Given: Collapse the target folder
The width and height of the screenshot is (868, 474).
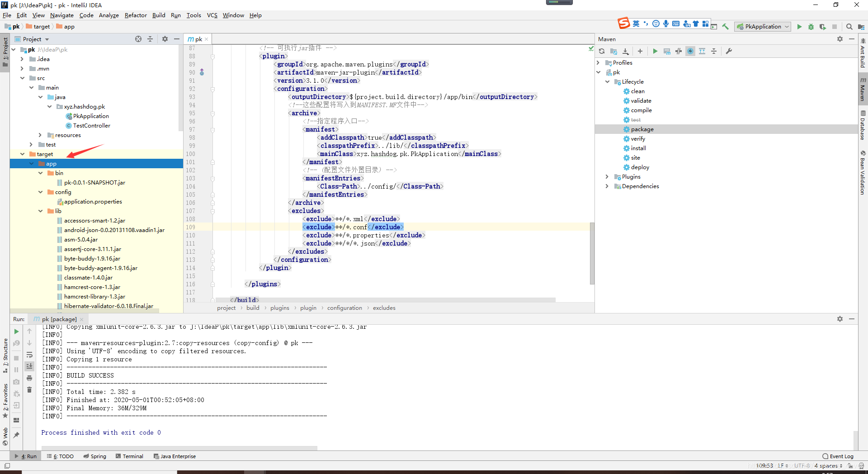Looking at the screenshot, I should tap(22, 154).
